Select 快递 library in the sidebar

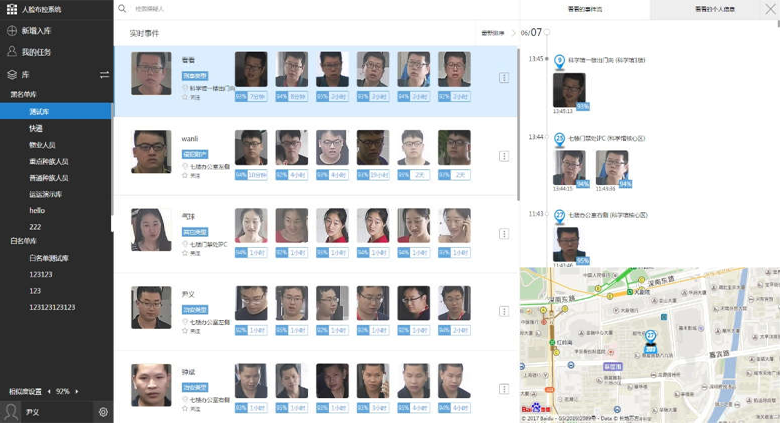pyautogui.click(x=36, y=128)
